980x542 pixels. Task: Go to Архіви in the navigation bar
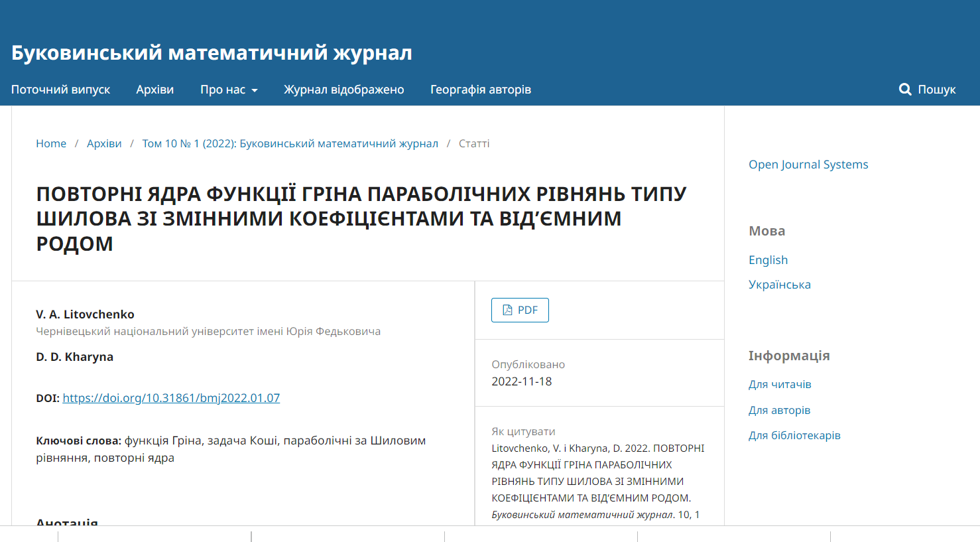click(x=155, y=90)
